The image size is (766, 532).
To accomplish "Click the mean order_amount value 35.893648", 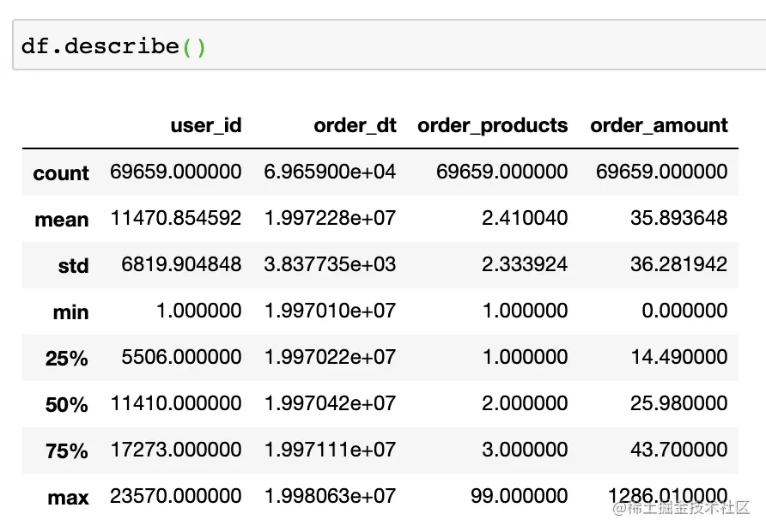I will [x=684, y=218].
